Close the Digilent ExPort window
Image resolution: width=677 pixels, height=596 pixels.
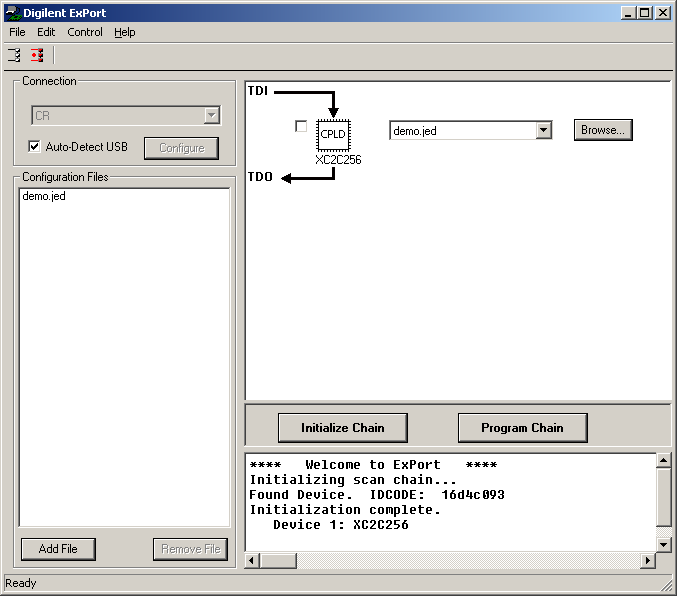[663, 13]
